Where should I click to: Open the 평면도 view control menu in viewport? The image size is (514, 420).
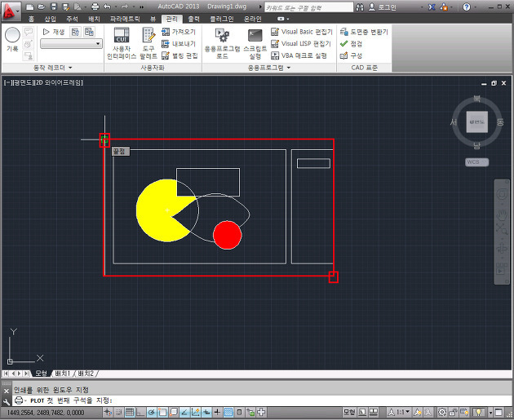pyautogui.click(x=23, y=82)
